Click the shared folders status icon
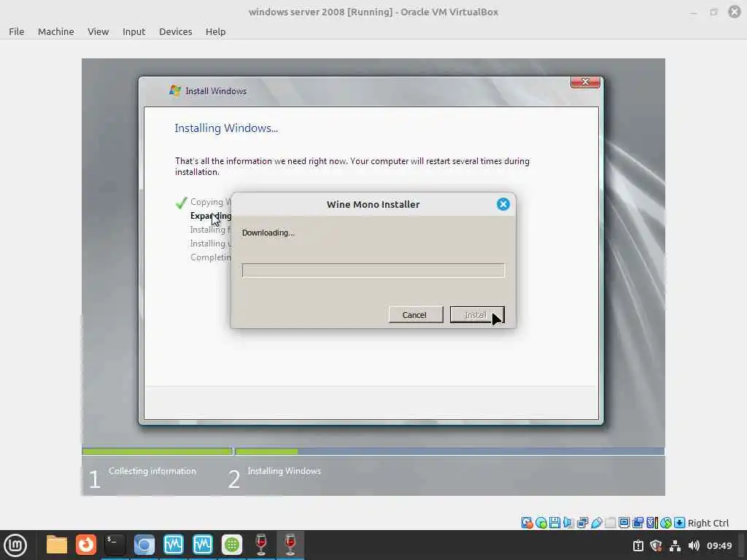747x560 pixels. [611, 523]
